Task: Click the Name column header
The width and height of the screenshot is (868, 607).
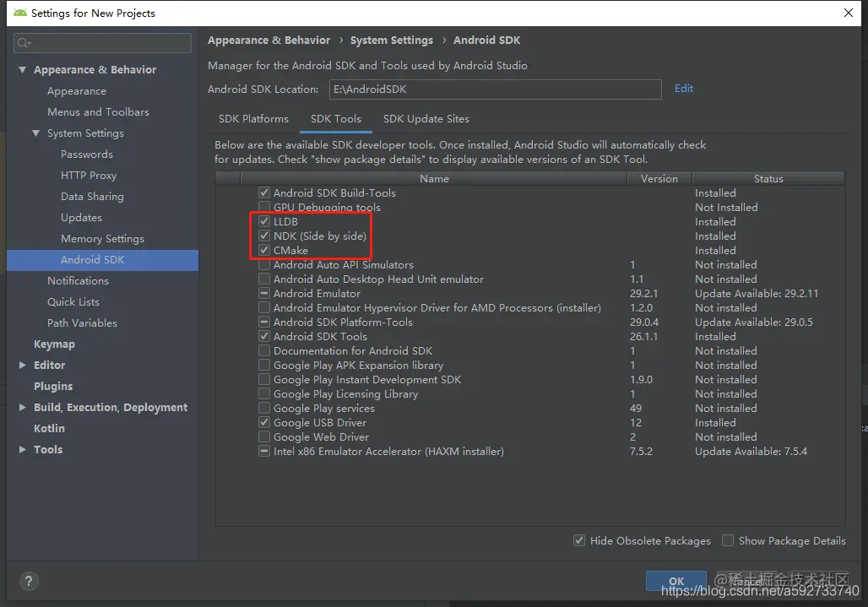Action: [x=434, y=179]
